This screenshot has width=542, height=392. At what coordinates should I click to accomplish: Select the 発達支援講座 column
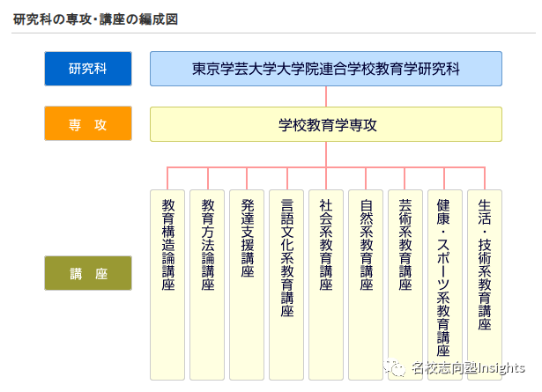click(x=247, y=285)
